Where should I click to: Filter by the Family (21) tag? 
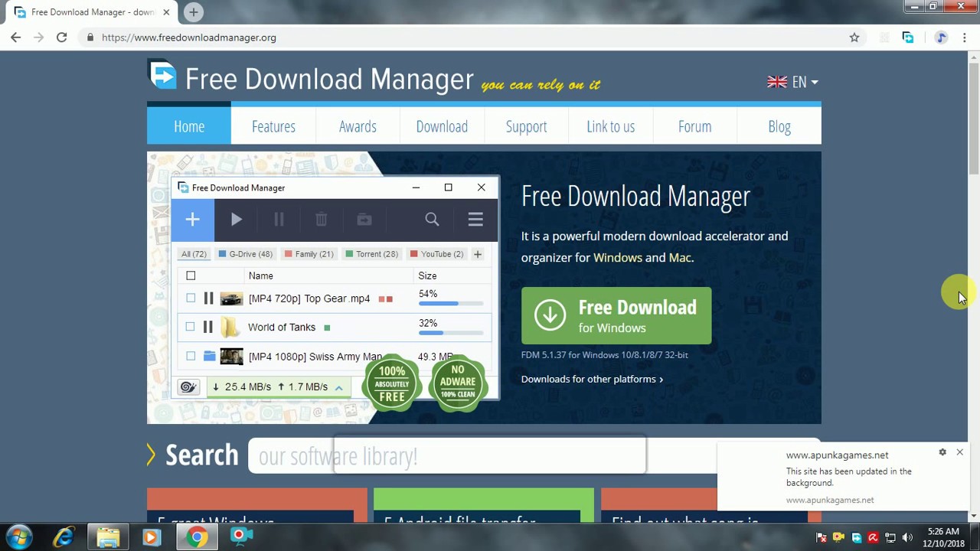(309, 254)
